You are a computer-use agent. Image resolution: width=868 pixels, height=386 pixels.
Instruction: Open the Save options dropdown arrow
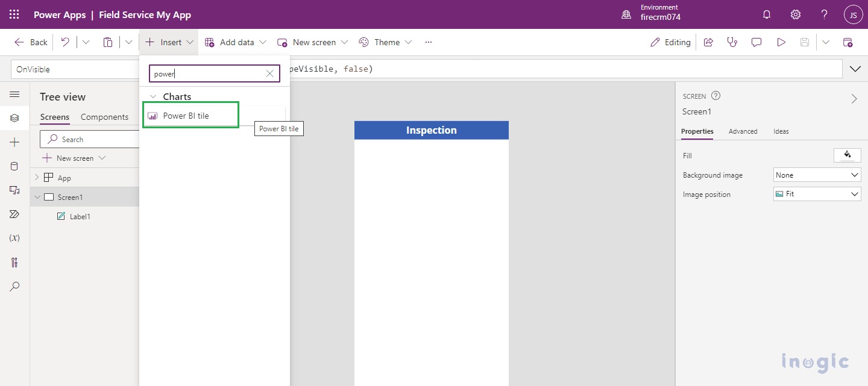(x=825, y=42)
